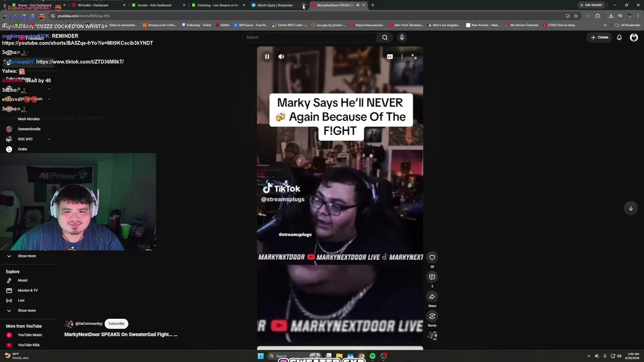
Task: Like the Short with the heart icon
Action: pyautogui.click(x=432, y=257)
